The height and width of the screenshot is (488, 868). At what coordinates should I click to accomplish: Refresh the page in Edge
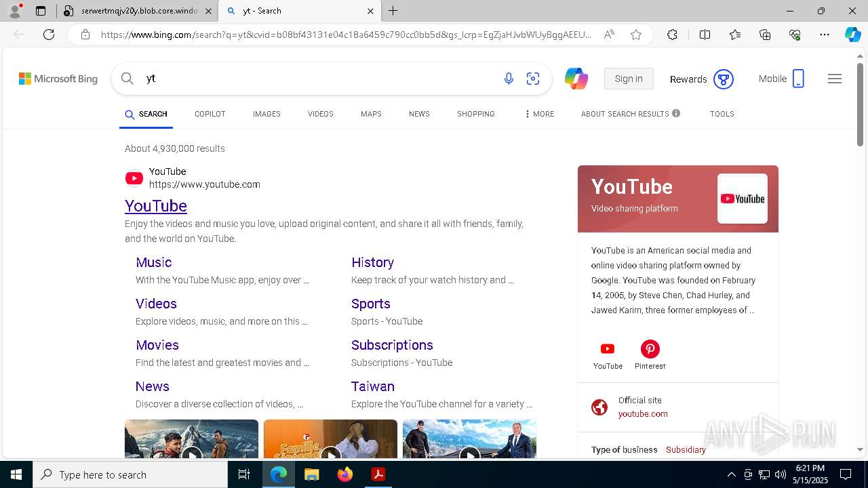click(x=49, y=35)
